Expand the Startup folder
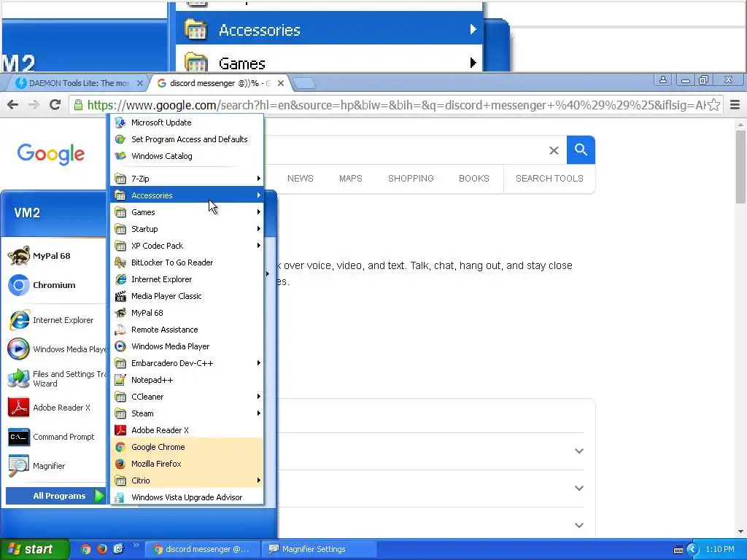747x560 pixels. click(187, 228)
